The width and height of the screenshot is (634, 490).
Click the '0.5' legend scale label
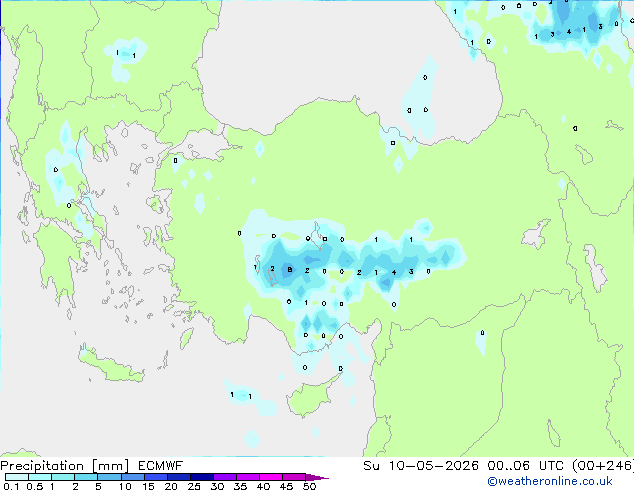pyautogui.click(x=35, y=486)
